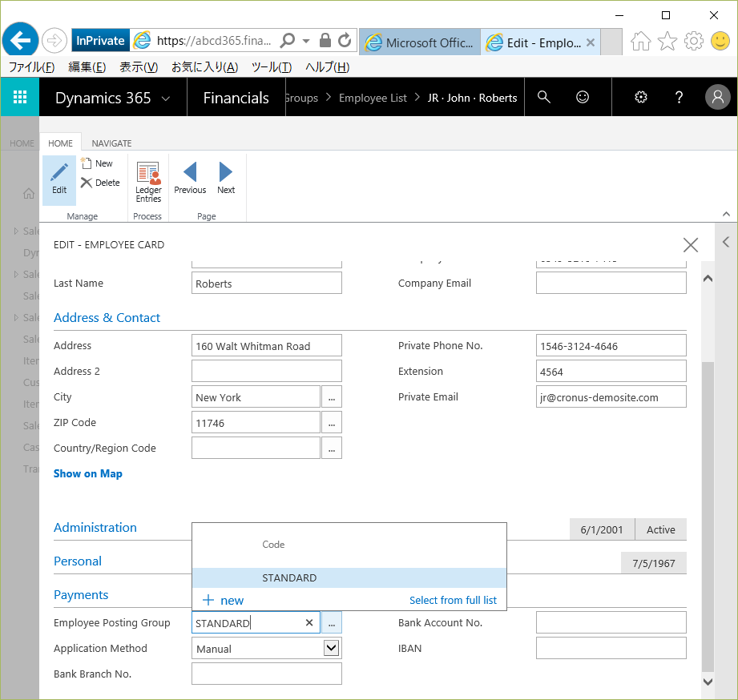Click the smiley feedback icon in Dynamics header

pyautogui.click(x=583, y=97)
